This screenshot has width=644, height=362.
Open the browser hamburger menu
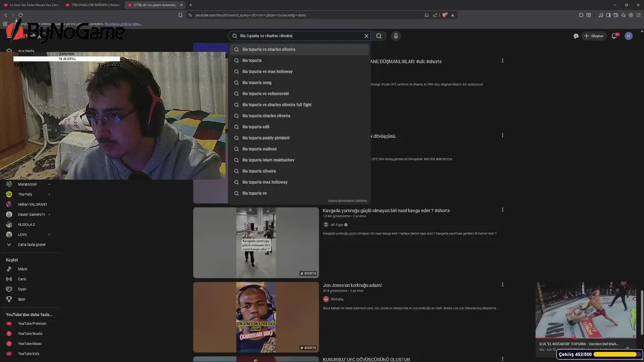638,15
